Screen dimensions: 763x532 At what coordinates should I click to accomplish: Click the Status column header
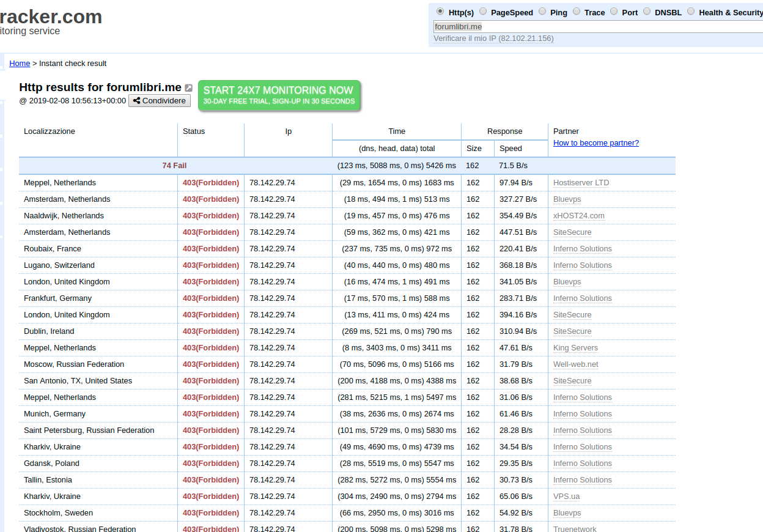(x=194, y=131)
